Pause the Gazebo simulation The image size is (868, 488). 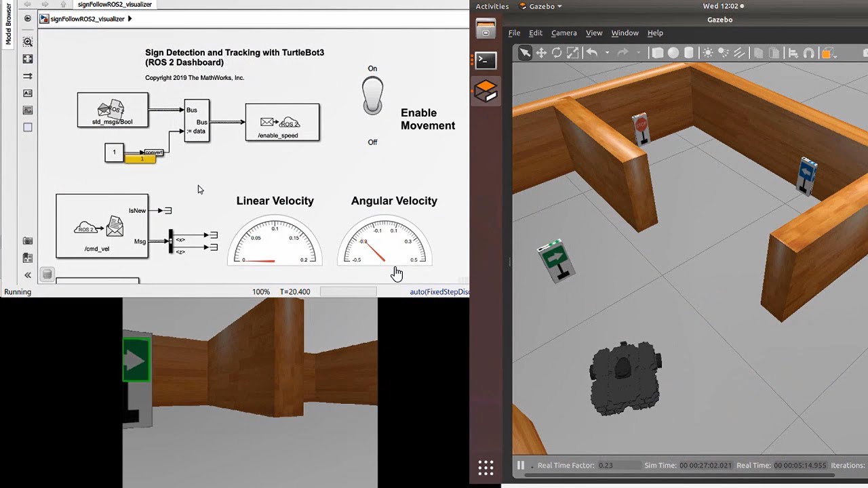[521, 466]
